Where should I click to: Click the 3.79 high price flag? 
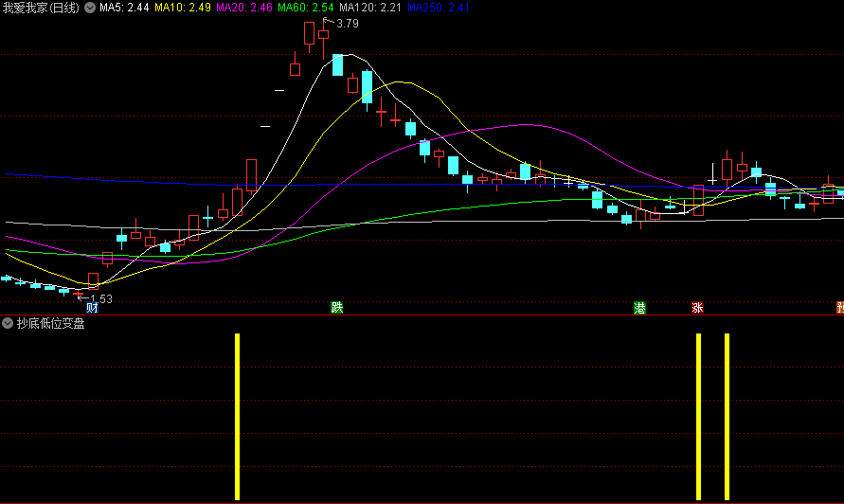point(346,24)
